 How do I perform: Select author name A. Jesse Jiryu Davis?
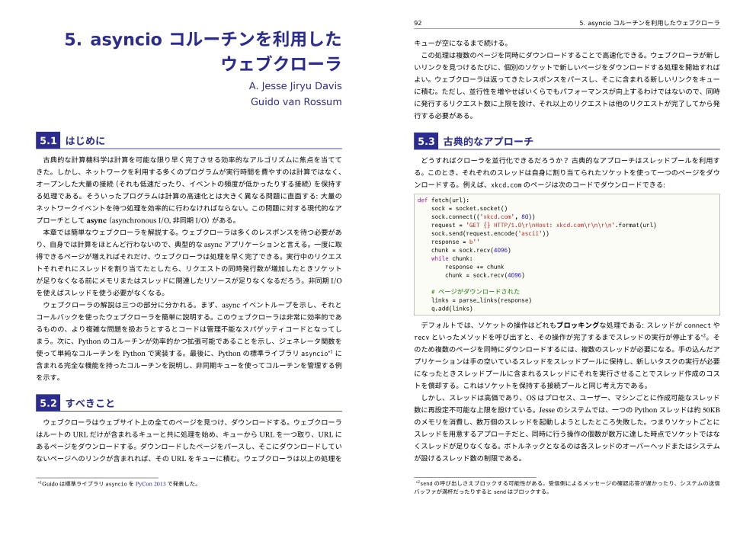(x=295, y=86)
